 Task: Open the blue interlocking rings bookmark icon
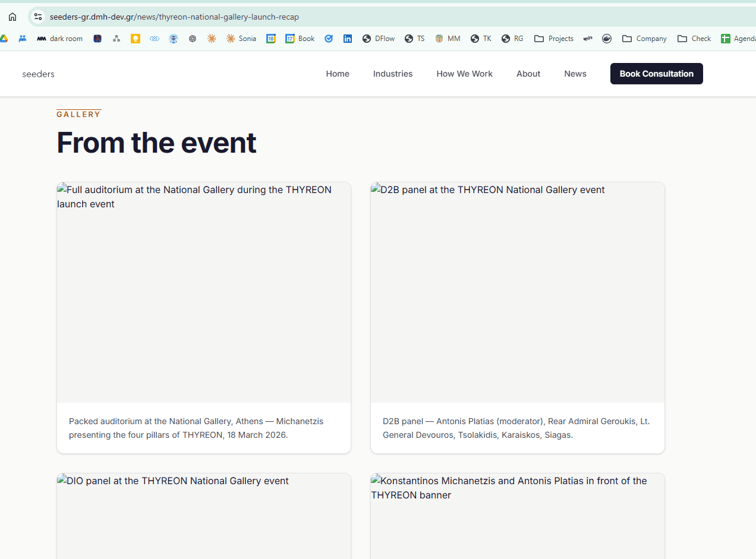(155, 39)
